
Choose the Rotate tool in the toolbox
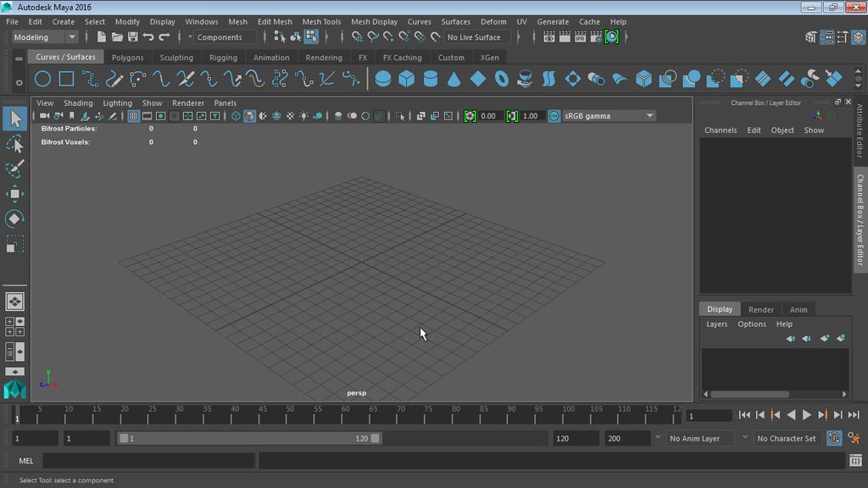15,219
